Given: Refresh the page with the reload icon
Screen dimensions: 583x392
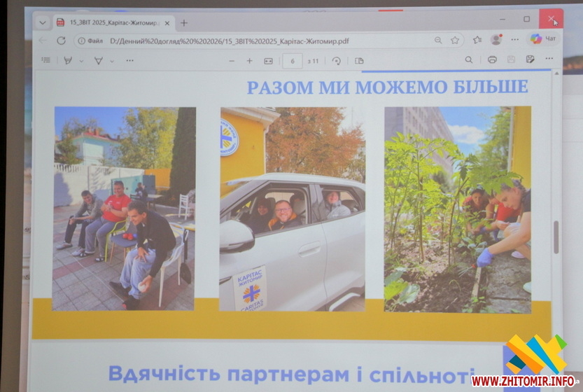Looking at the screenshot, I should (x=61, y=41).
